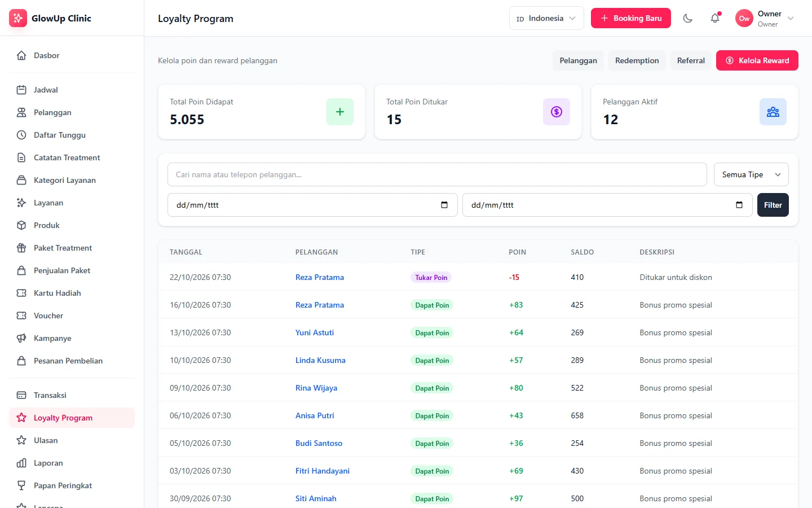Click the Transaksi card icon

pyautogui.click(x=21, y=395)
